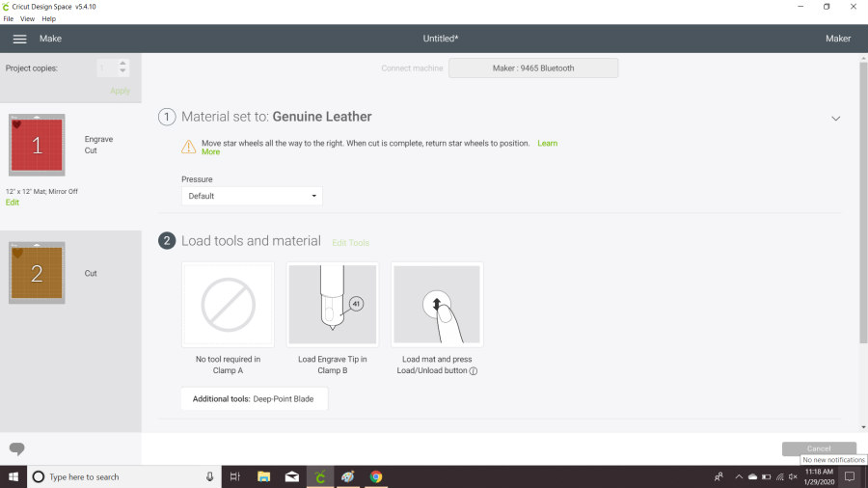Open Google Chrome from the taskbar
Screen dimensions: 868x488
(376, 476)
